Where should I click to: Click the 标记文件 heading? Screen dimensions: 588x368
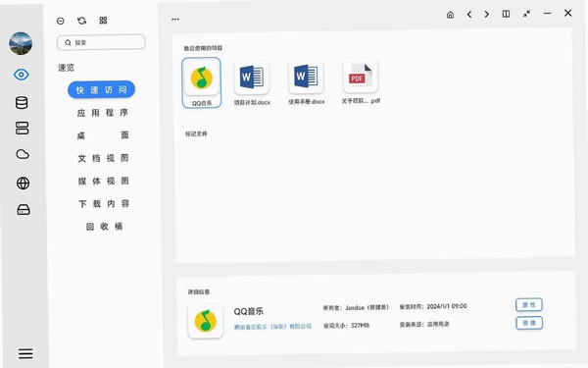[x=196, y=133]
